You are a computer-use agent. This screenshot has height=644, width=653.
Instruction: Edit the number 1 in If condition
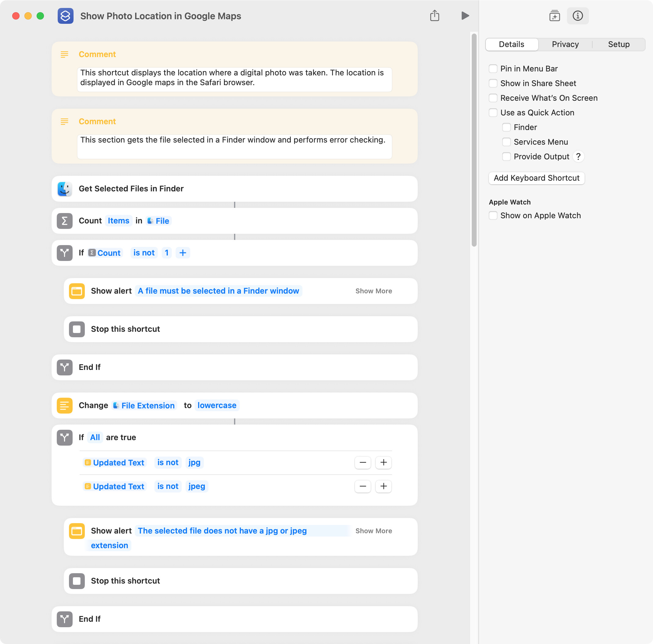point(167,253)
